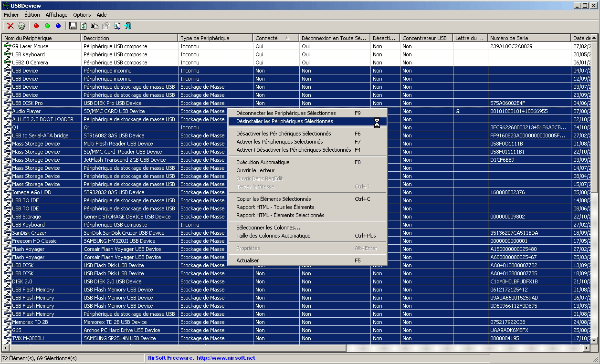
Task: Click the vertical scrollbar down arrow
Action: (594, 341)
